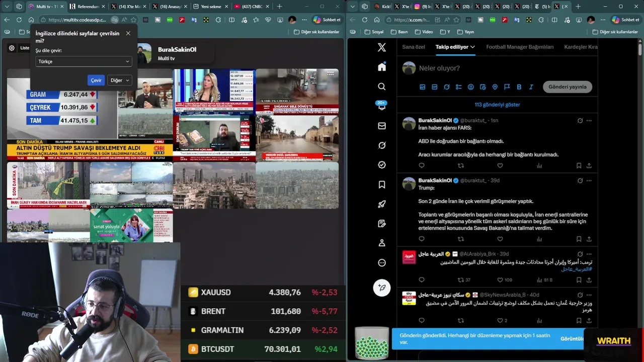Share the FARS post by BurakSakinOl

click(x=589, y=165)
